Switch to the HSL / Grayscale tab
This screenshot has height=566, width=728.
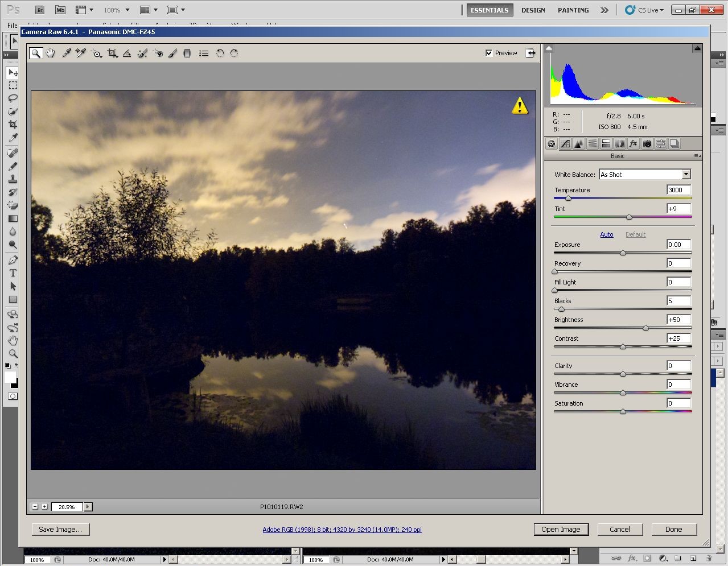click(592, 144)
